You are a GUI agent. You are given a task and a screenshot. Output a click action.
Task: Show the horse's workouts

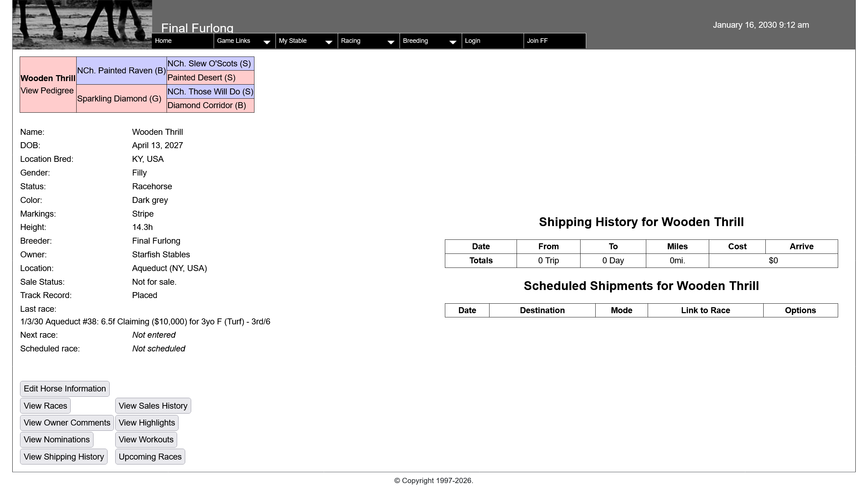(x=146, y=440)
